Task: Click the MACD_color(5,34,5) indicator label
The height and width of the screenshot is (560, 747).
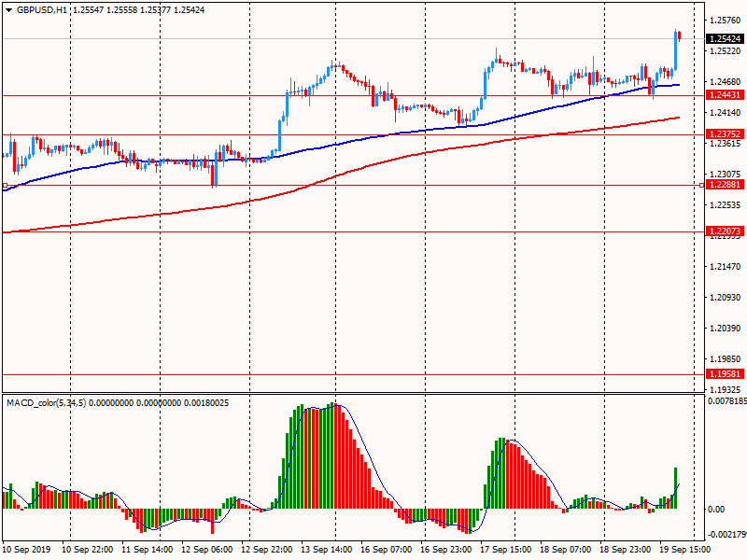Action: click(x=46, y=403)
